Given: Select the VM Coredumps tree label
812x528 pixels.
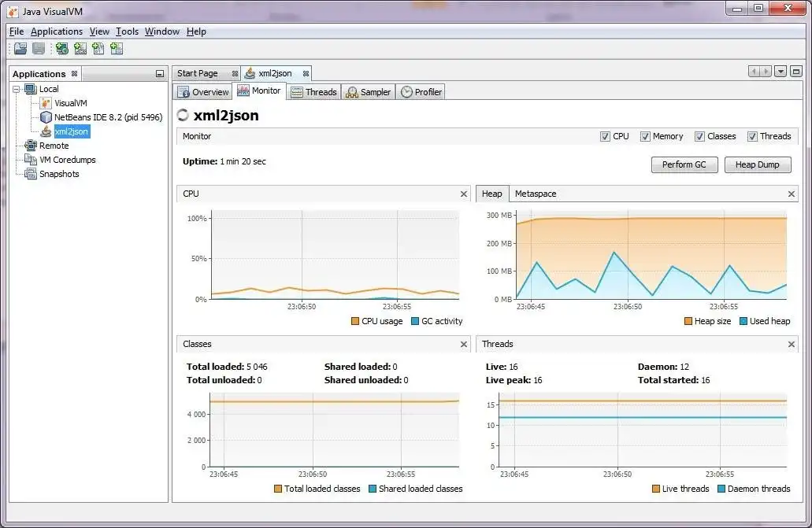Looking at the screenshot, I should [x=67, y=160].
